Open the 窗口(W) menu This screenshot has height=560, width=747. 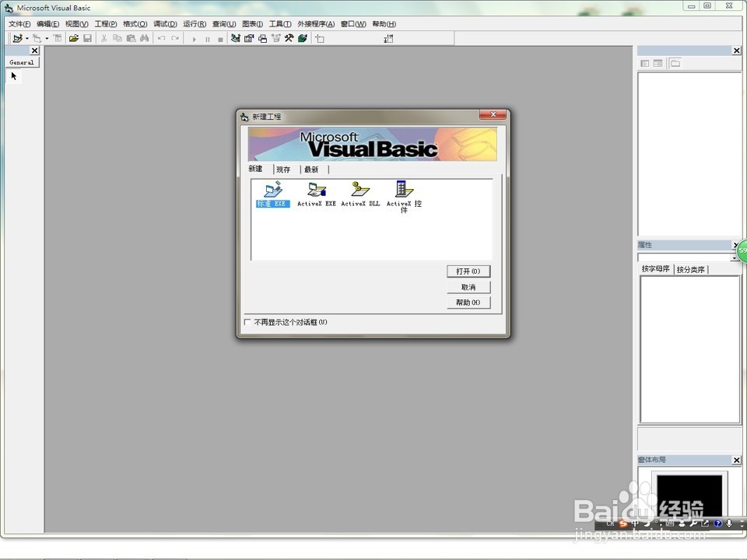point(353,24)
